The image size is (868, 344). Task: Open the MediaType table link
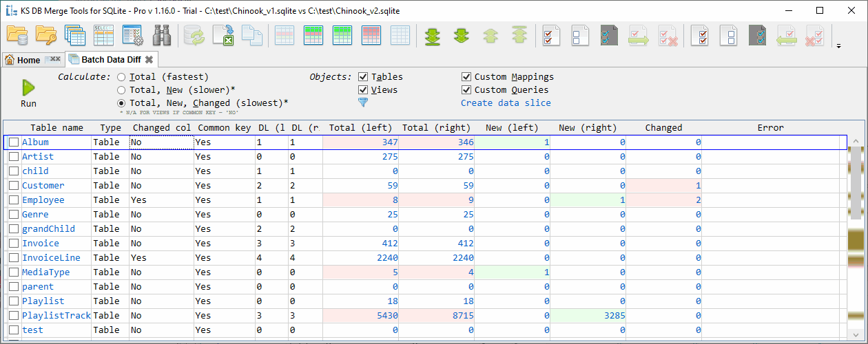click(45, 272)
